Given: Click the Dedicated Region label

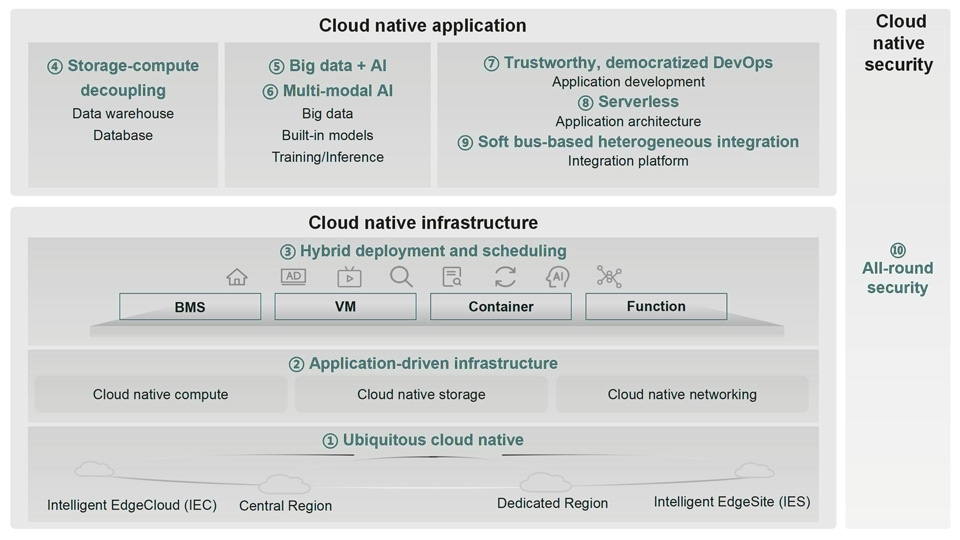Looking at the screenshot, I should 552,503.
